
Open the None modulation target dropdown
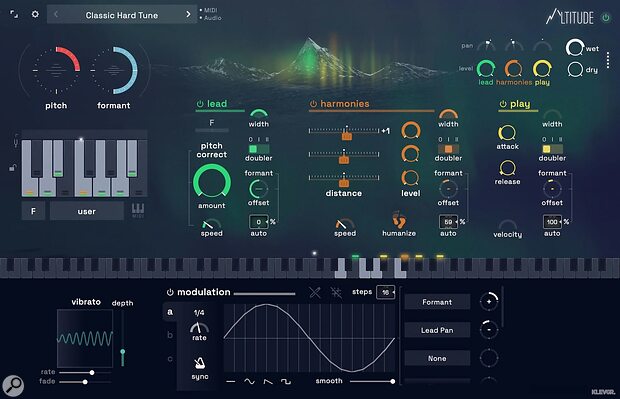pos(437,358)
